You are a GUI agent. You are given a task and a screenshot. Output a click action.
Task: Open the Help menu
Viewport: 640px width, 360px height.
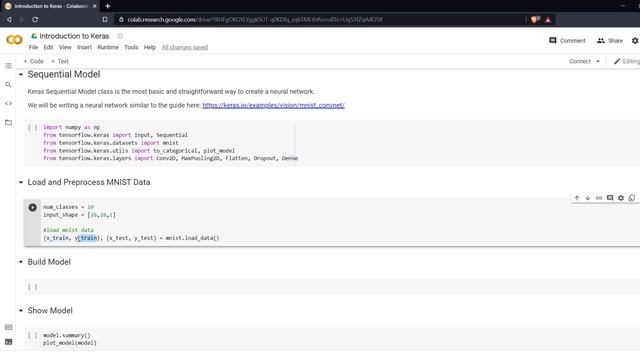tap(150, 47)
